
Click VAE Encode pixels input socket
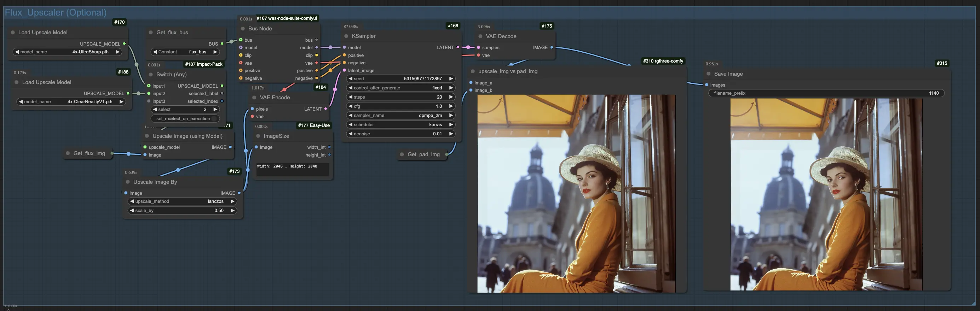click(x=252, y=109)
